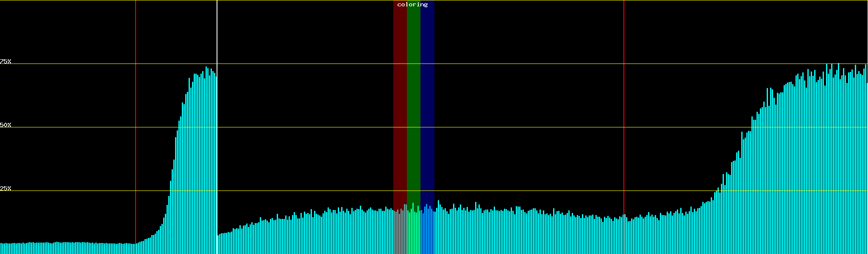Click the flat low bars at far left
The width and height of the screenshot is (868, 254).
pyautogui.click(x=64, y=248)
